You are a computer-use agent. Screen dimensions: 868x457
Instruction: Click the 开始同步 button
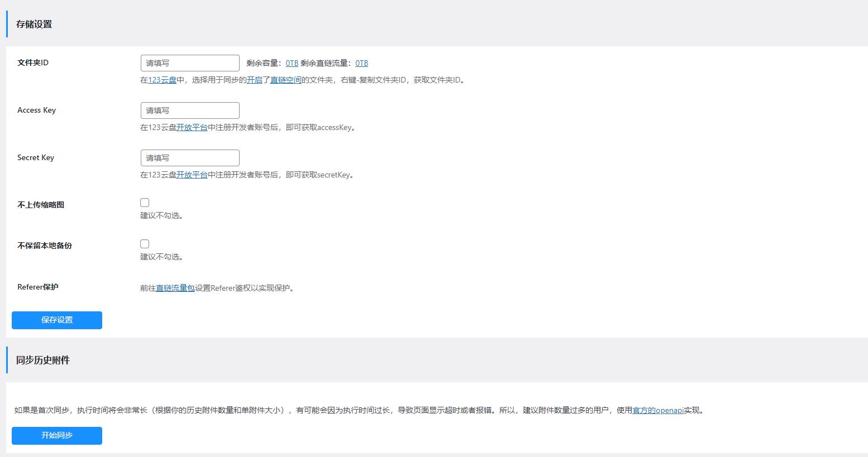pyautogui.click(x=56, y=436)
